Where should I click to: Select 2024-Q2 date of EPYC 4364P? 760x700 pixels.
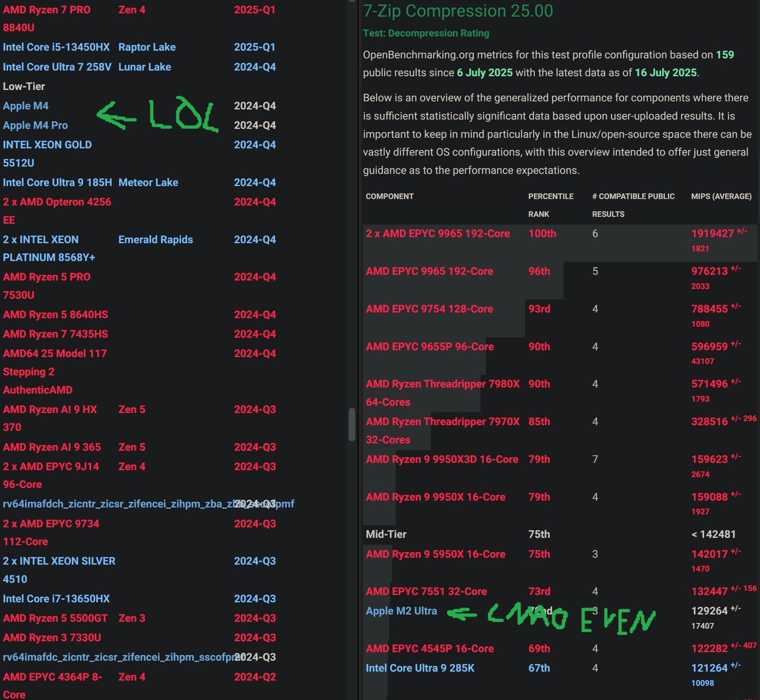tap(255, 677)
